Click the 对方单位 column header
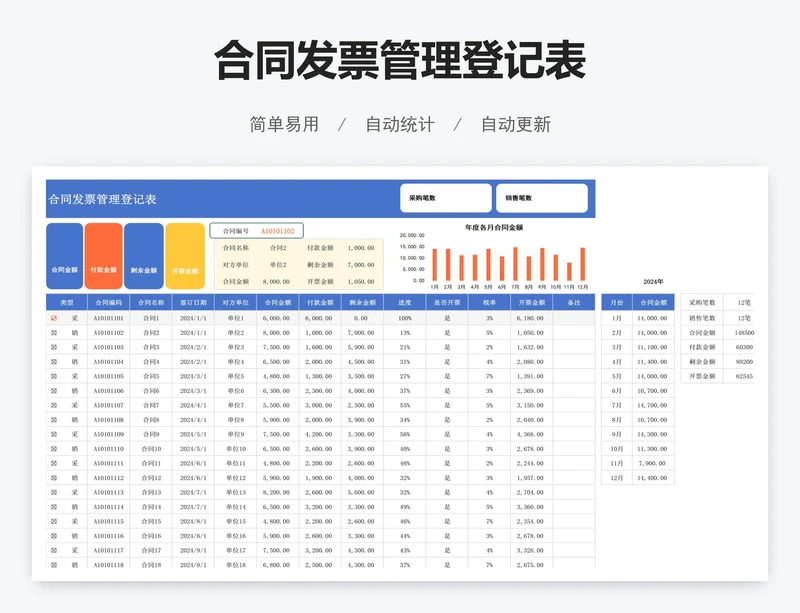Viewport: 800px width, 613px height. pos(236,302)
